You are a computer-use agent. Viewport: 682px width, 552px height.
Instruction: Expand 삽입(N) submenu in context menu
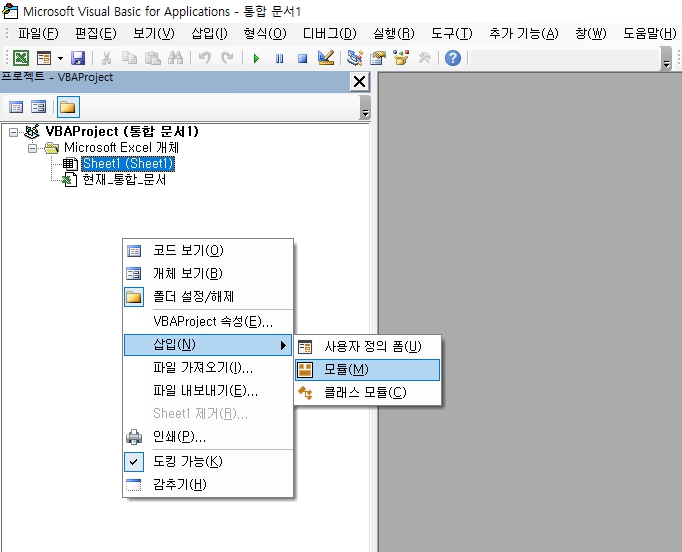[208, 345]
